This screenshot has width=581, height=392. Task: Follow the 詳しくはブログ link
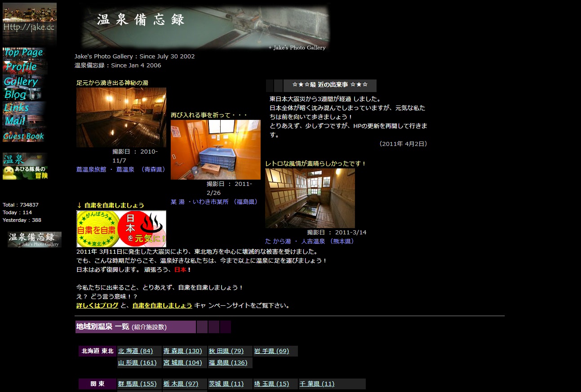[x=98, y=306]
